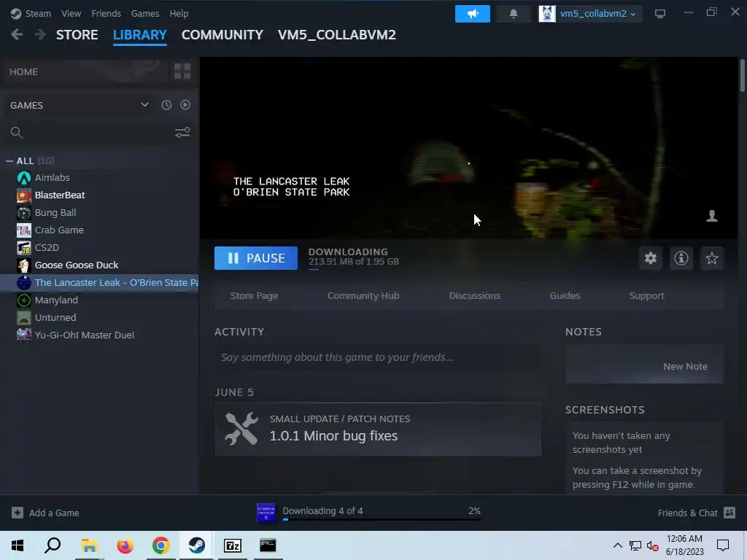The width and height of the screenshot is (747, 560).
Task: Show hidden system tray icons
Action: click(617, 545)
